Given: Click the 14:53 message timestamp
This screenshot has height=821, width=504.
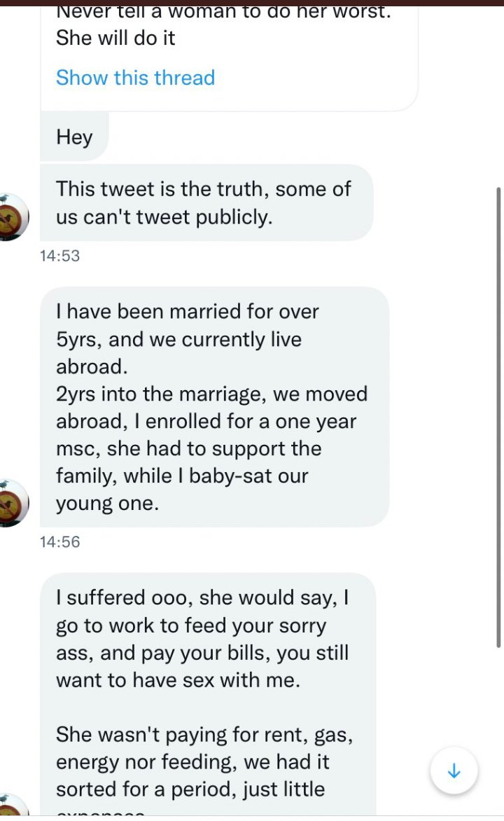Looking at the screenshot, I should click(60, 256).
